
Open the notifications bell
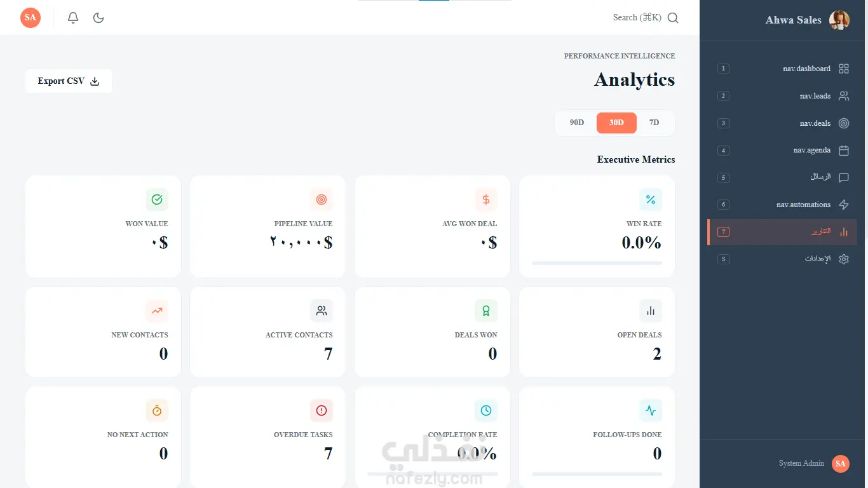point(73,18)
